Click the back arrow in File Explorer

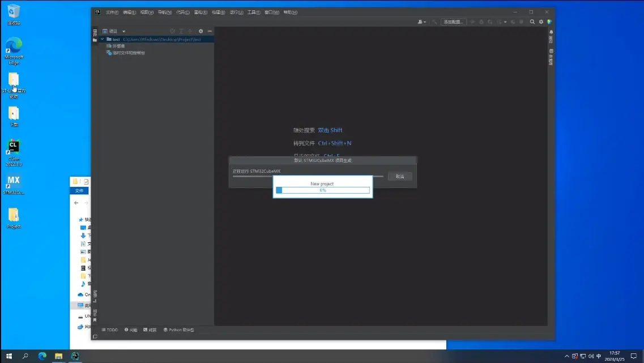click(x=76, y=202)
